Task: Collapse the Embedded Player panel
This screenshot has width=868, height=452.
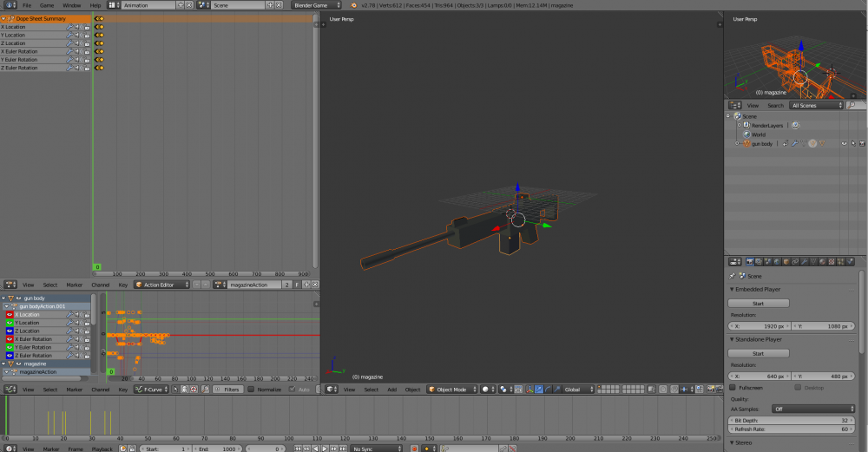Action: (758, 289)
